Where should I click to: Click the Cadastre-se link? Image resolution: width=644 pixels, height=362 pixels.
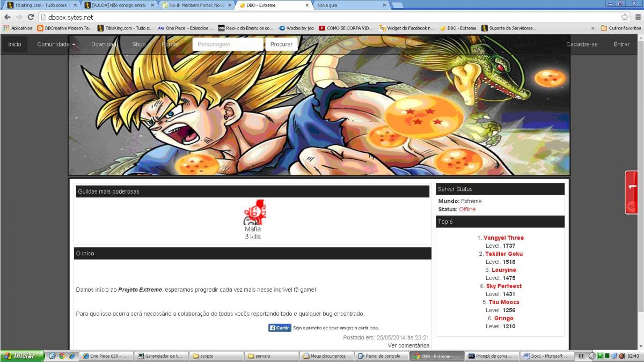582,44
